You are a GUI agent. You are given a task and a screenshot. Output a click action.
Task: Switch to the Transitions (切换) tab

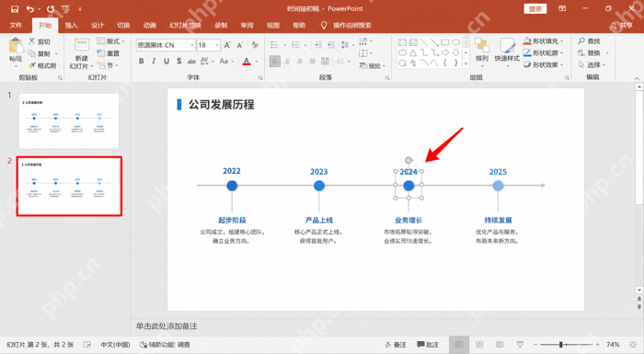click(123, 26)
